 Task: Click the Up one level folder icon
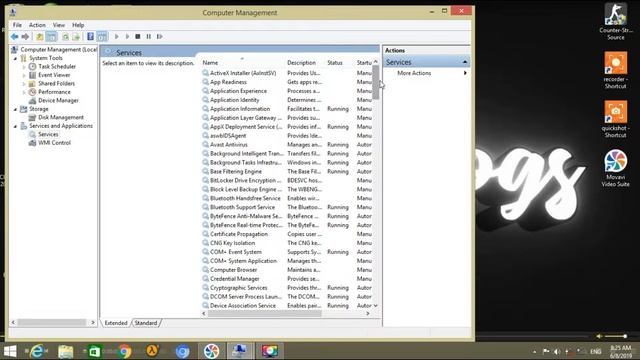(x=40, y=37)
